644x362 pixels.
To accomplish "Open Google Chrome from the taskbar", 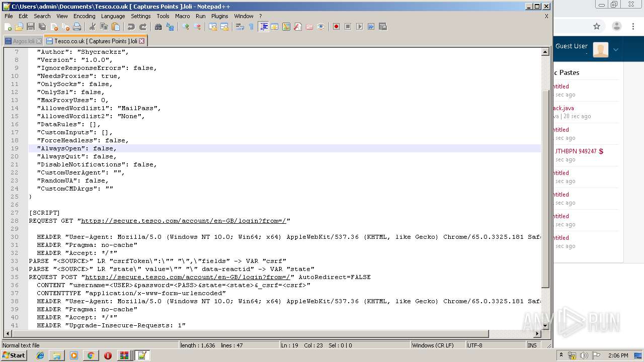I will pyautogui.click(x=91, y=355).
